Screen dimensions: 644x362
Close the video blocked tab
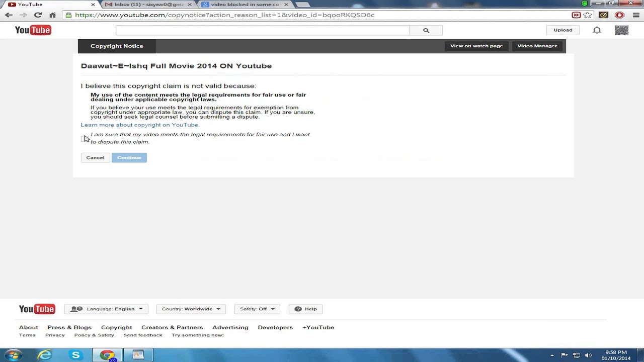coord(286,5)
